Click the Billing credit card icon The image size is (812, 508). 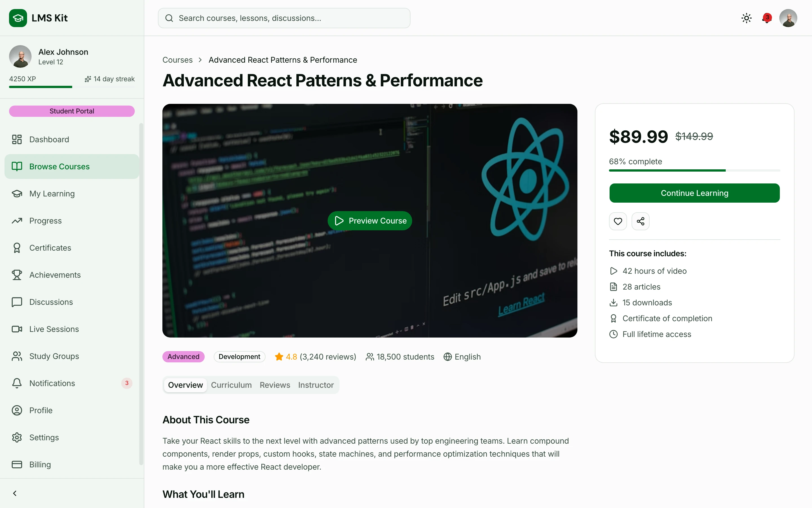click(17, 465)
